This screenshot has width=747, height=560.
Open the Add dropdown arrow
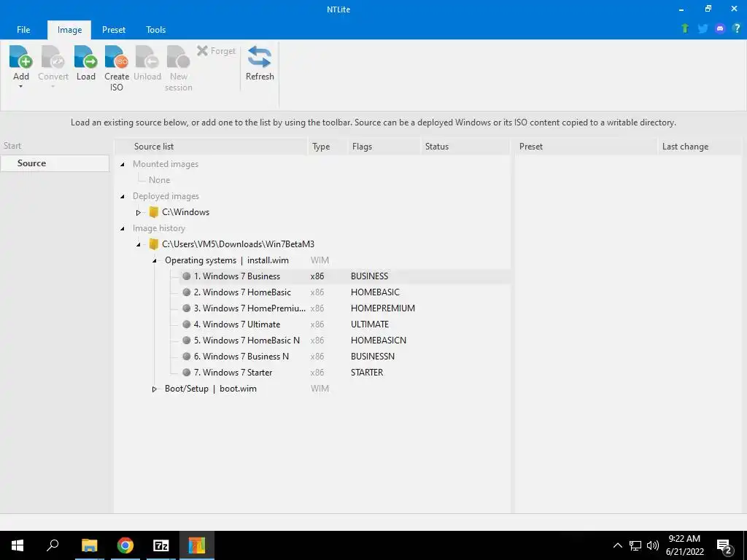click(x=21, y=87)
